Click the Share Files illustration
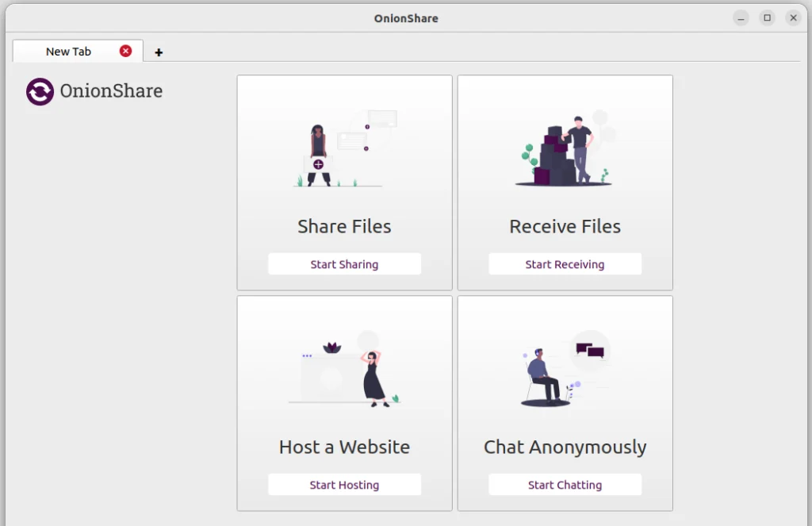This screenshot has height=526, width=812. [x=344, y=149]
